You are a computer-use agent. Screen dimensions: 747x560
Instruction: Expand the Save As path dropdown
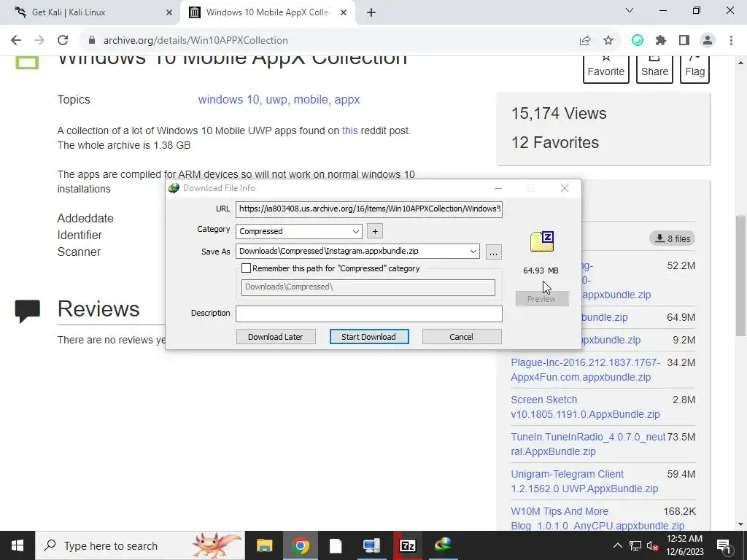coord(473,252)
